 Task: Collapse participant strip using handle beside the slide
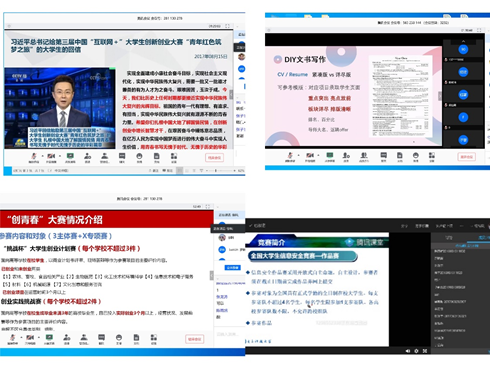click(440, 96)
